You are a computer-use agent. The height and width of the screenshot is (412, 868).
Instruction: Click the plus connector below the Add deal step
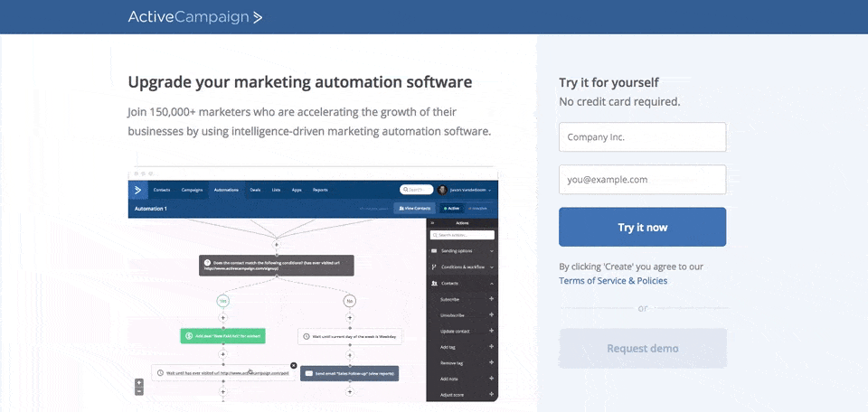[x=223, y=354]
